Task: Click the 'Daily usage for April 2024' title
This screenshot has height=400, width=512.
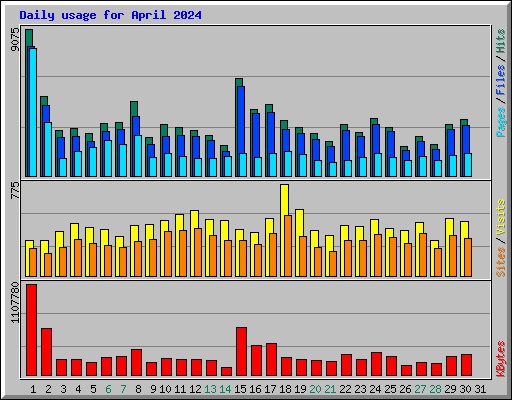Action: point(110,15)
